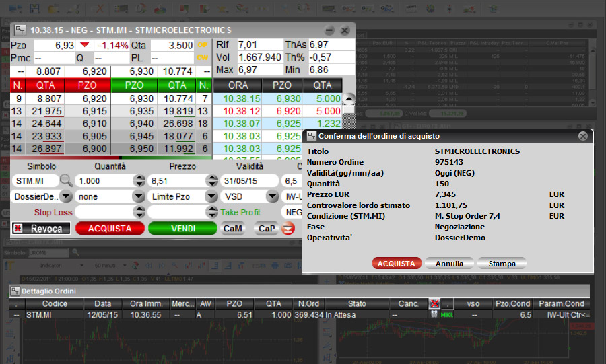Click the magnifier icon next to STM.MI symbol field
Viewport: 606px width, 364px height.
[x=66, y=180]
